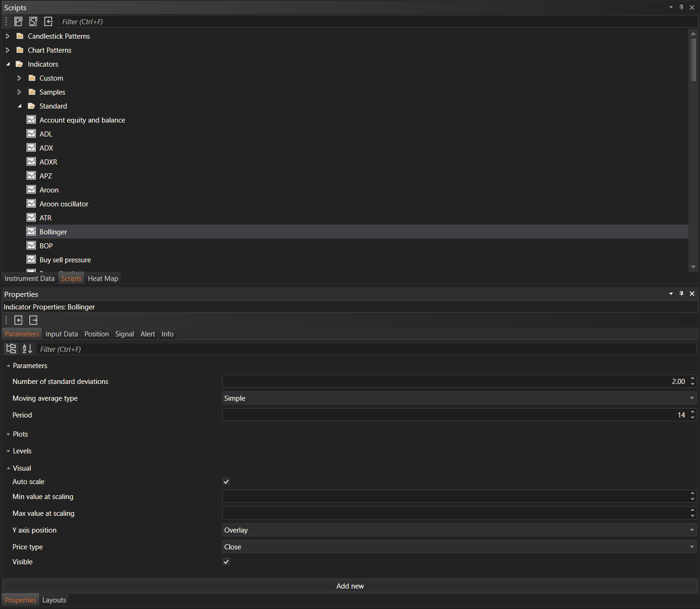Image resolution: width=700 pixels, height=609 pixels.
Task: Uncheck the Visible checkbox
Action: tap(226, 562)
